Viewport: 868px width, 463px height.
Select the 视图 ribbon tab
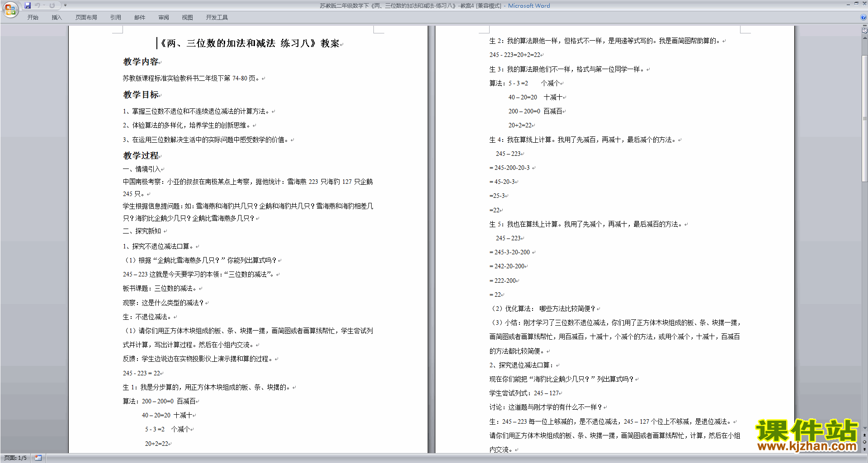click(187, 17)
